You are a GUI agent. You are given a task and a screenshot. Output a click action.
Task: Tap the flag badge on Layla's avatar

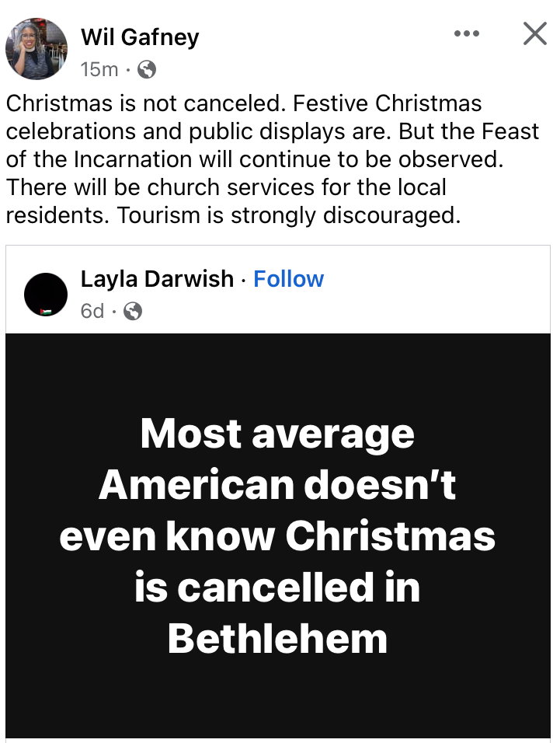tap(46, 311)
